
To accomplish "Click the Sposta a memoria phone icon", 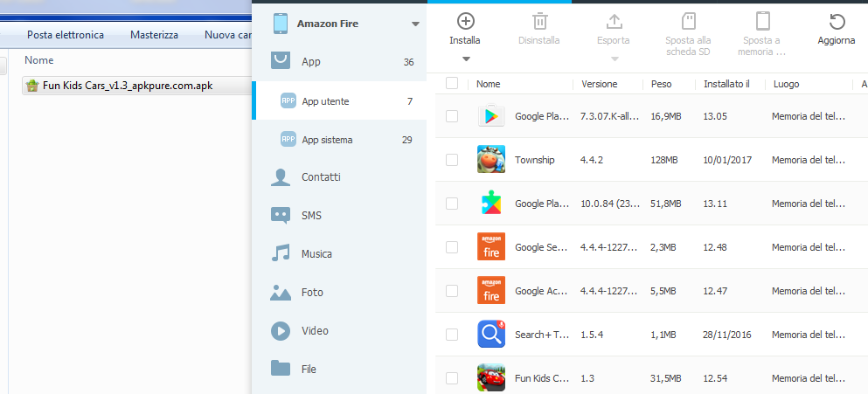I will [x=763, y=21].
